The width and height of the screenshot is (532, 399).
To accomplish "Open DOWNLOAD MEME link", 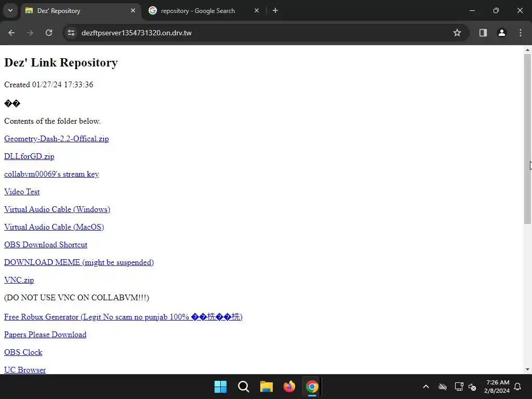I will tap(79, 262).
